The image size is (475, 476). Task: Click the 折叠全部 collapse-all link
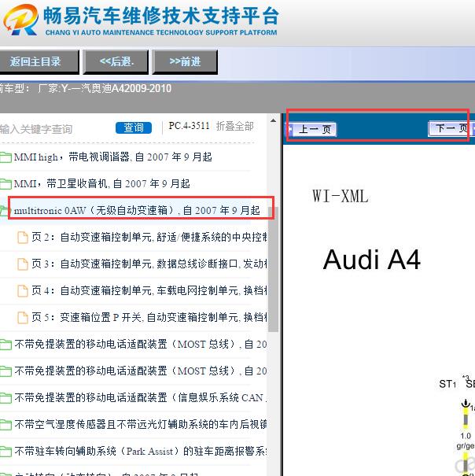click(234, 126)
